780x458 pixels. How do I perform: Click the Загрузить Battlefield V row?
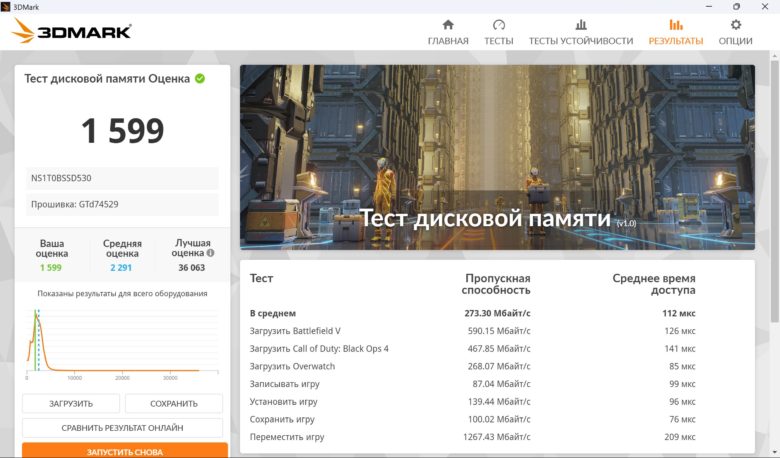coord(473,331)
